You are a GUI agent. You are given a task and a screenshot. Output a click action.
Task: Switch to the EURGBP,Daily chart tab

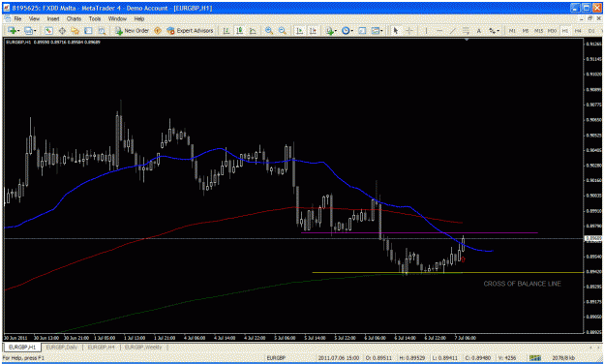61,347
